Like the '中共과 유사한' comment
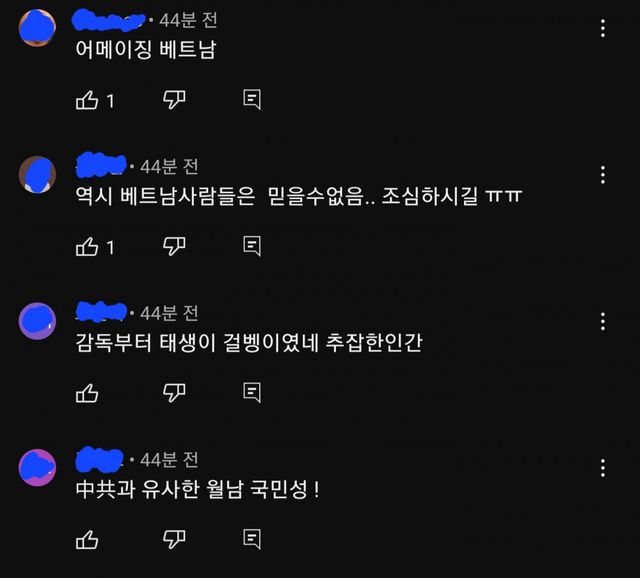Viewport: 640px width, 578px height. point(87,540)
